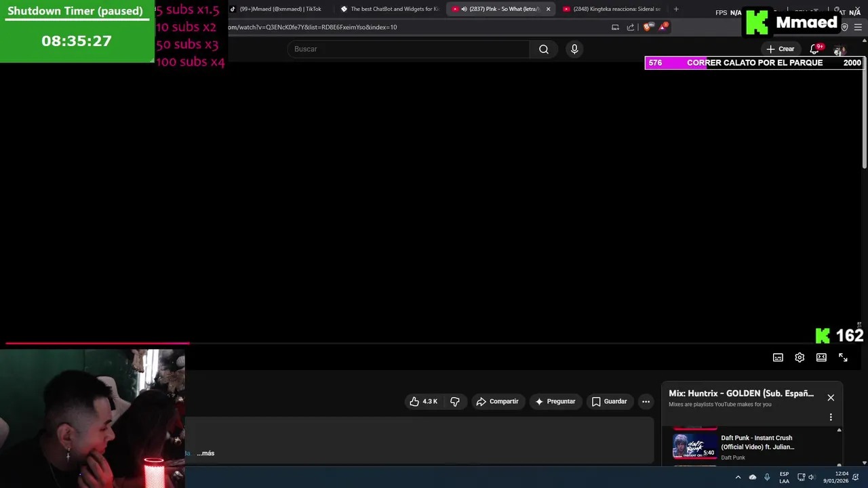This screenshot has height=488, width=868.
Task: Open a new browser tab with plus
Action: point(676,9)
